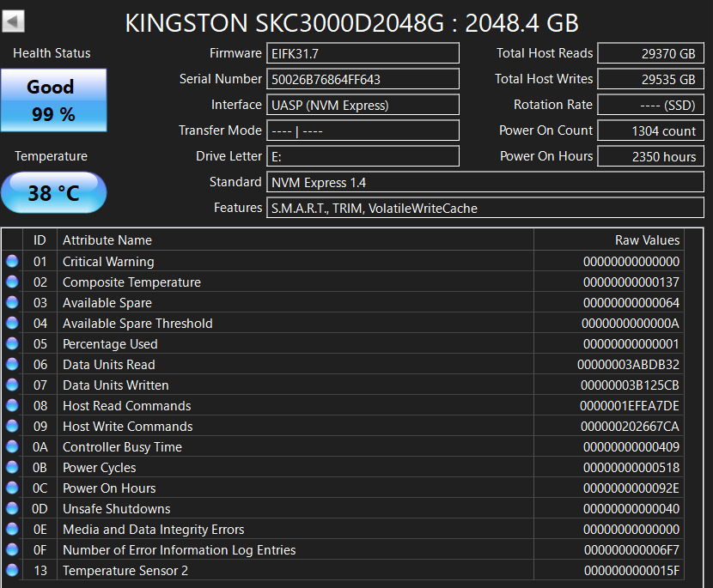This screenshot has width=713, height=588.
Task: Click the Interface field UASP (NVM Express)
Action: [363, 105]
